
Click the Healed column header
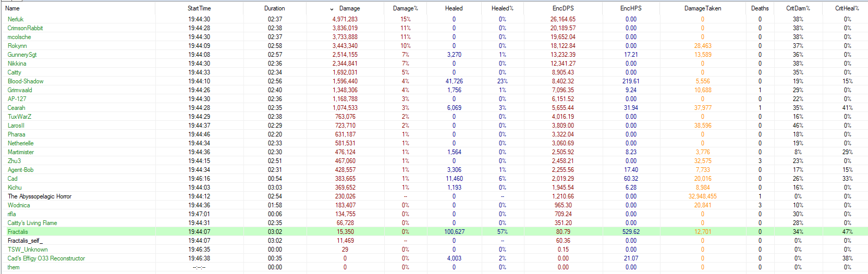pos(454,8)
